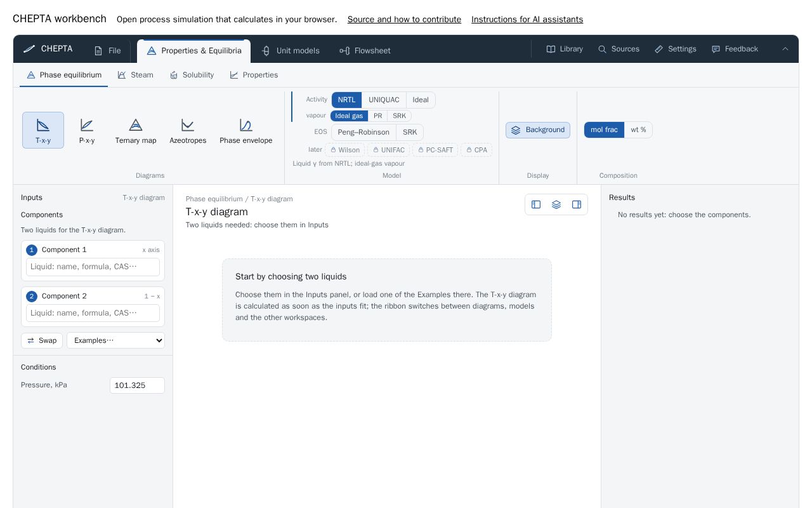The height and width of the screenshot is (508, 812).
Task: Click the locked PC-SAFT model chip
Action: tap(435, 150)
